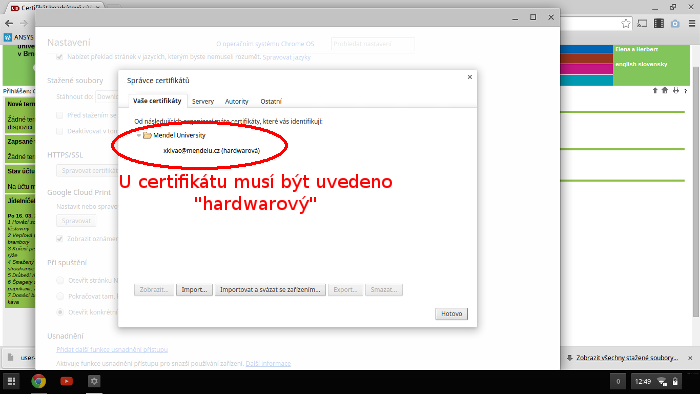Toggle the Nabízet překlad stránek checkbox

coord(59,57)
